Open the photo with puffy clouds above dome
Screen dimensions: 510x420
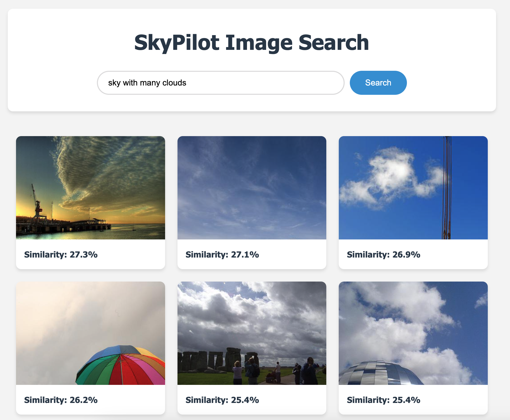point(413,333)
